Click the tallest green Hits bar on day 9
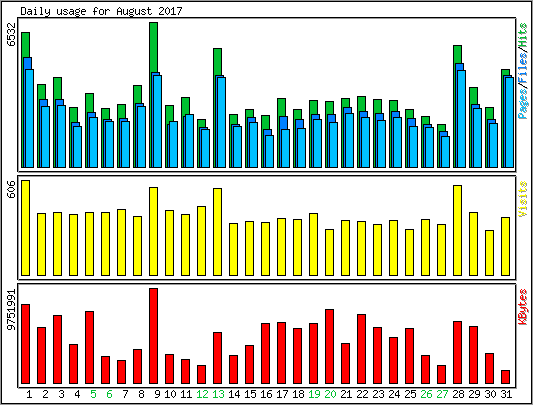Screen dimensions: 533x405 click(x=153, y=48)
